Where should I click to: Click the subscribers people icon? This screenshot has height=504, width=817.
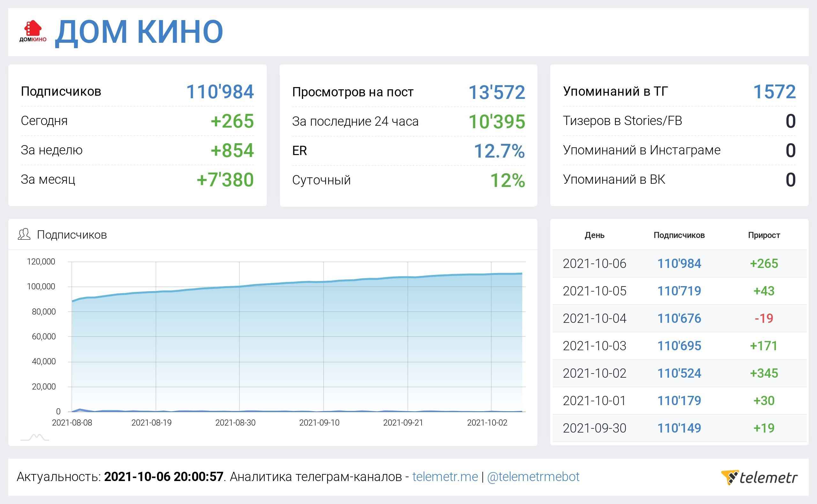coord(24,234)
